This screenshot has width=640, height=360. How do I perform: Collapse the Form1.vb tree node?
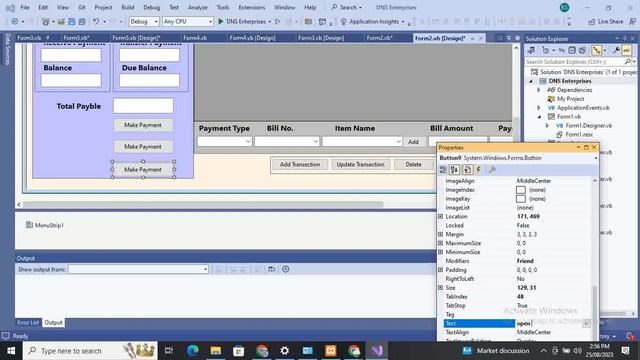tap(539, 117)
